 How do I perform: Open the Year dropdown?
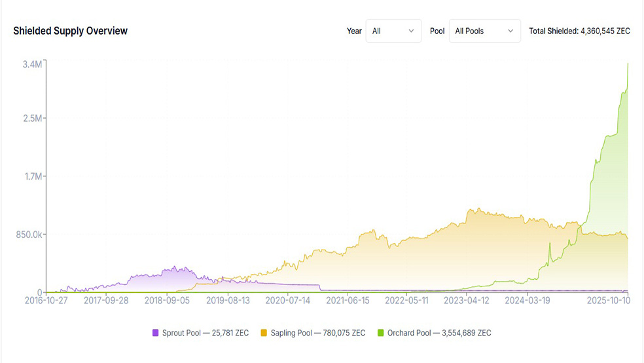(393, 31)
